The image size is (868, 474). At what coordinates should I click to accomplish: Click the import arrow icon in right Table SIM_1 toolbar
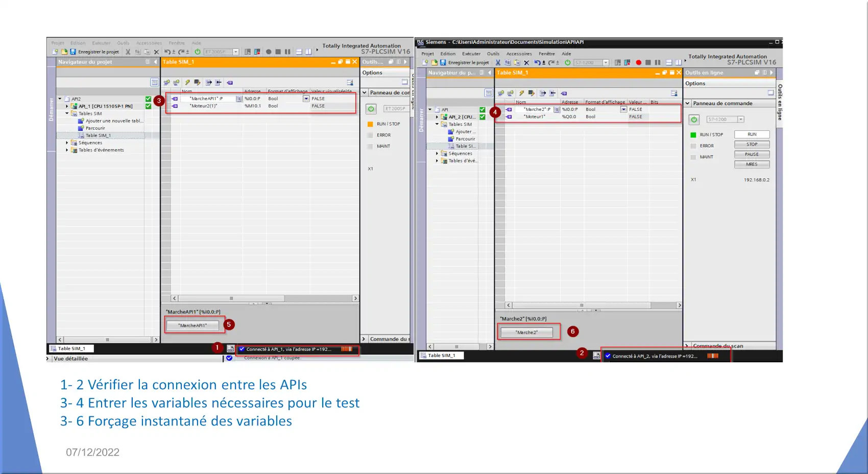pos(552,93)
